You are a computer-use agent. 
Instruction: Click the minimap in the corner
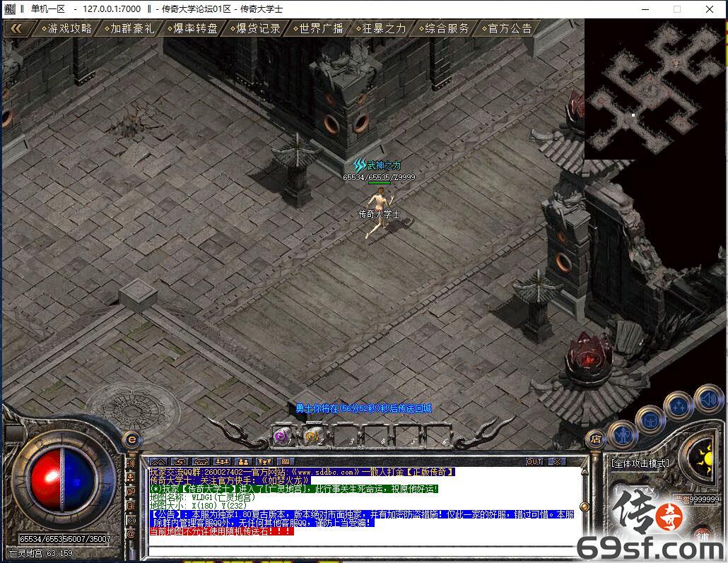pos(655,88)
